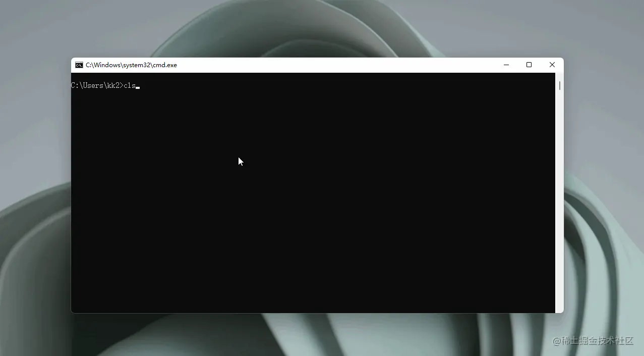Click the scrollbar track below the thumb
The height and width of the screenshot is (356, 644).
(x=559, y=202)
